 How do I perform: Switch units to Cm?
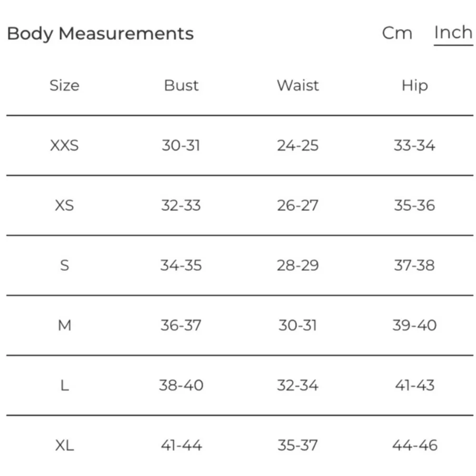pyautogui.click(x=397, y=33)
